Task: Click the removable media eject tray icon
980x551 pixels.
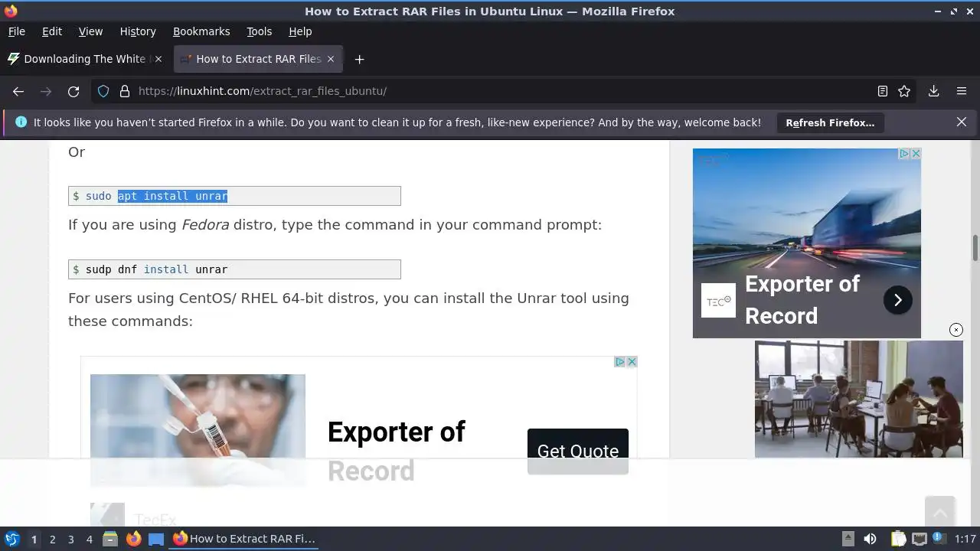Action: click(x=848, y=539)
